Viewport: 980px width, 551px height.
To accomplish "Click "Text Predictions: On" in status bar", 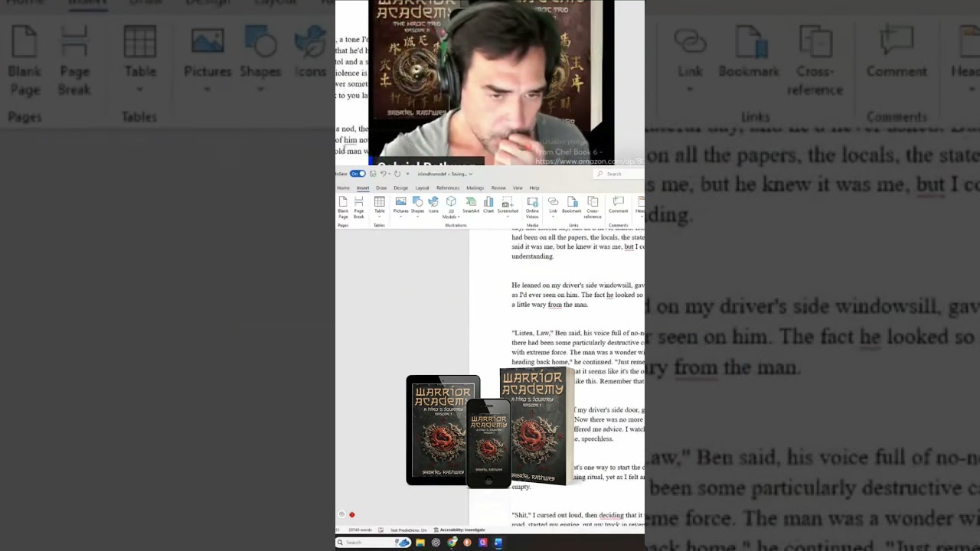I will pyautogui.click(x=408, y=530).
